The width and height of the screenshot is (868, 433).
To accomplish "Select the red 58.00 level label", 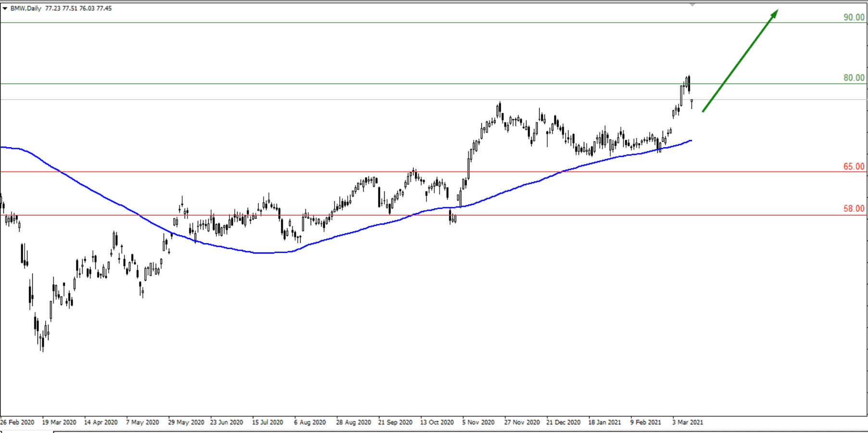I will coord(854,209).
